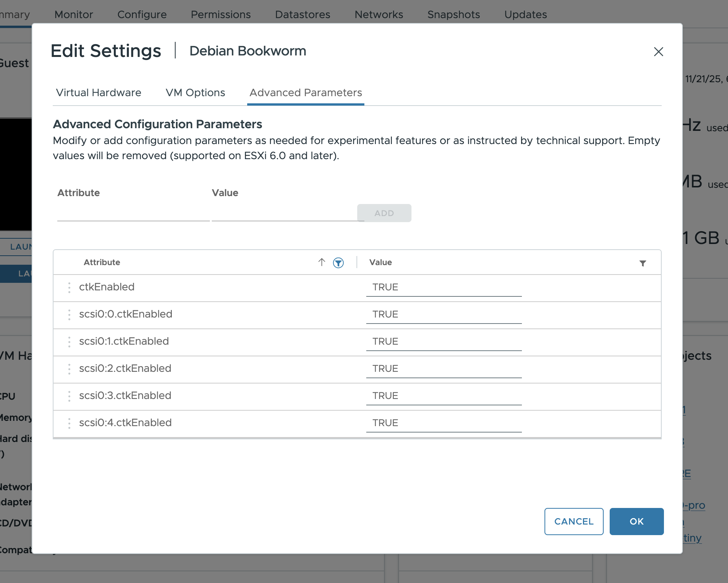Switch to the VM Options tab
The image size is (728, 583).
pos(195,93)
